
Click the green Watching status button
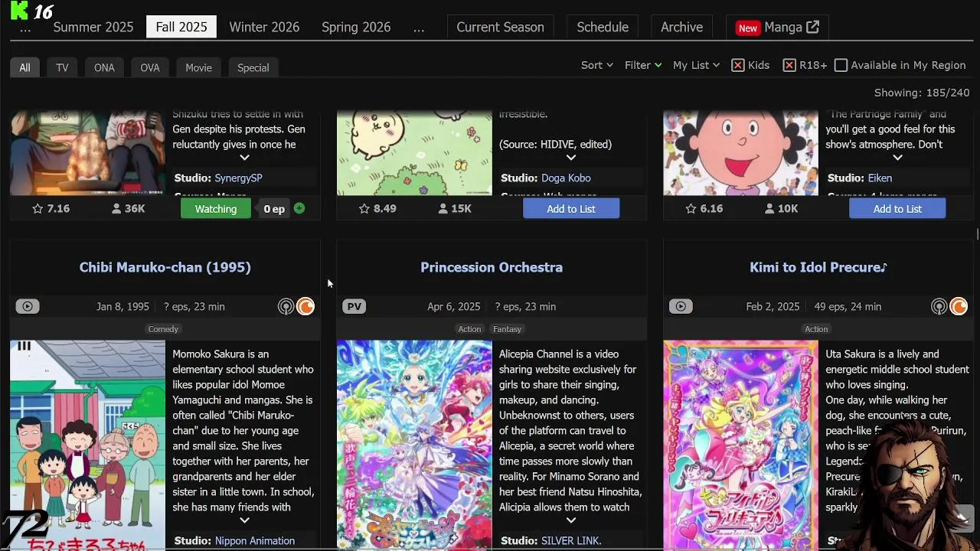coord(215,208)
